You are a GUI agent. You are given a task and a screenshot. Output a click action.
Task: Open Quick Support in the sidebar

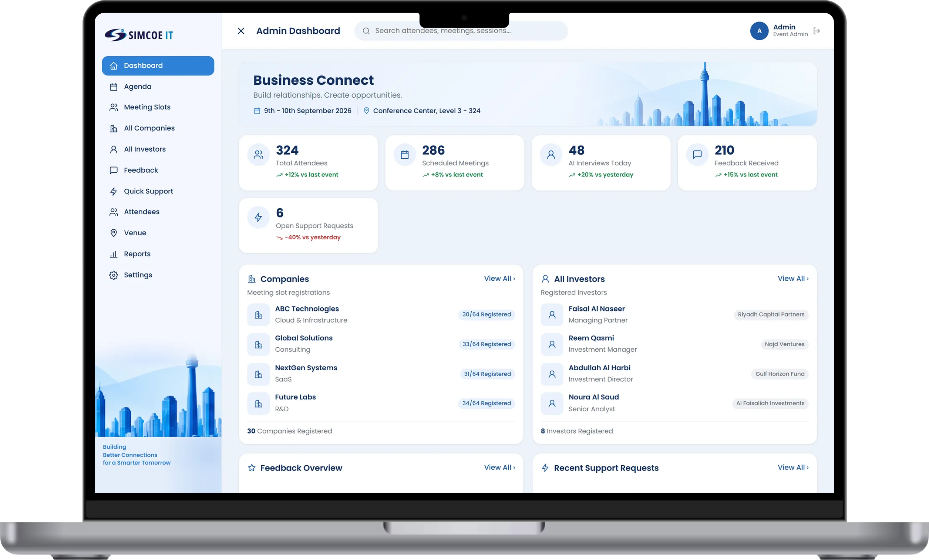pyautogui.click(x=158, y=192)
